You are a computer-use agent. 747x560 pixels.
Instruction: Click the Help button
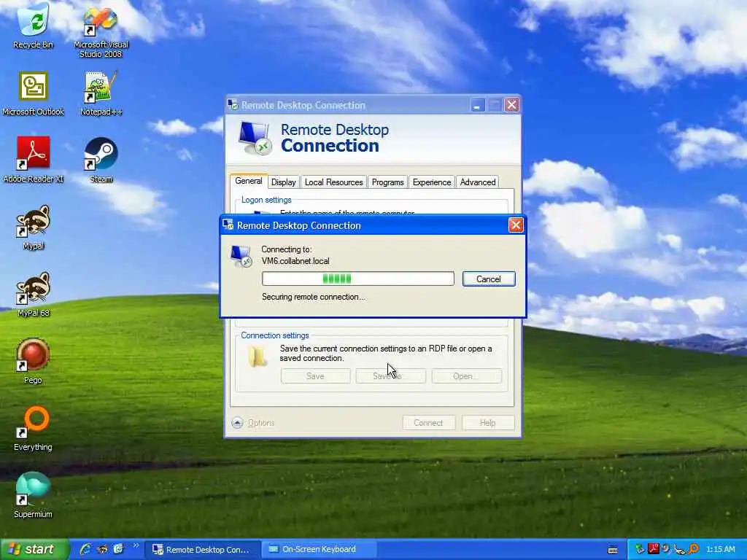[x=488, y=423]
